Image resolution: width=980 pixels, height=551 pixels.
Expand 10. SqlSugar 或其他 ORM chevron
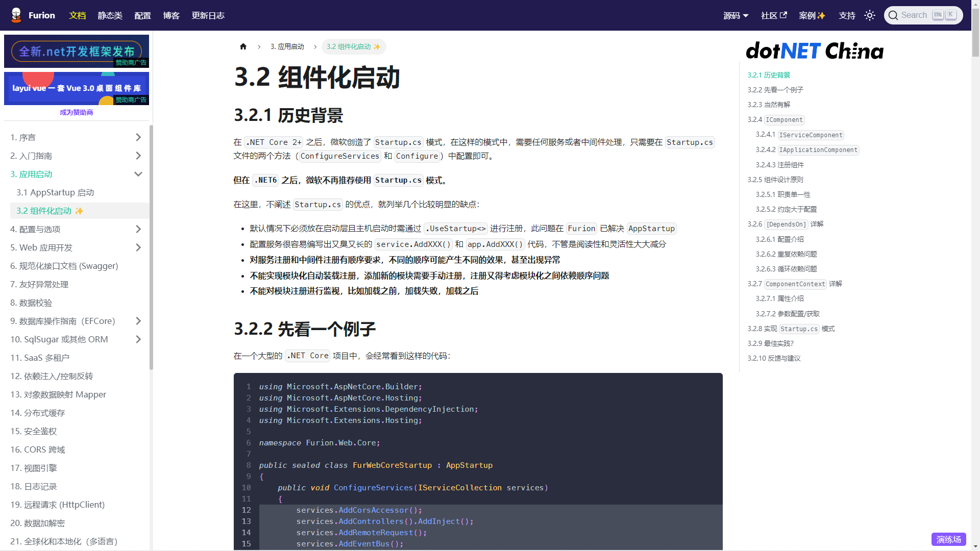pos(138,339)
